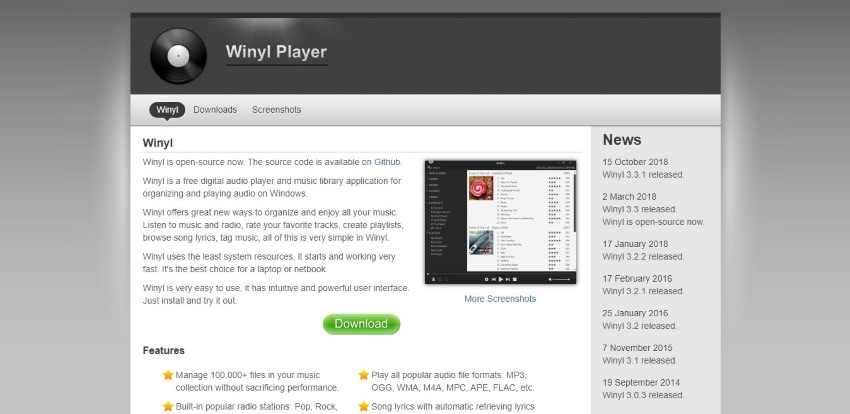Select the Winyl 3.2 released entry
The width and height of the screenshot is (850, 414).
click(640, 326)
